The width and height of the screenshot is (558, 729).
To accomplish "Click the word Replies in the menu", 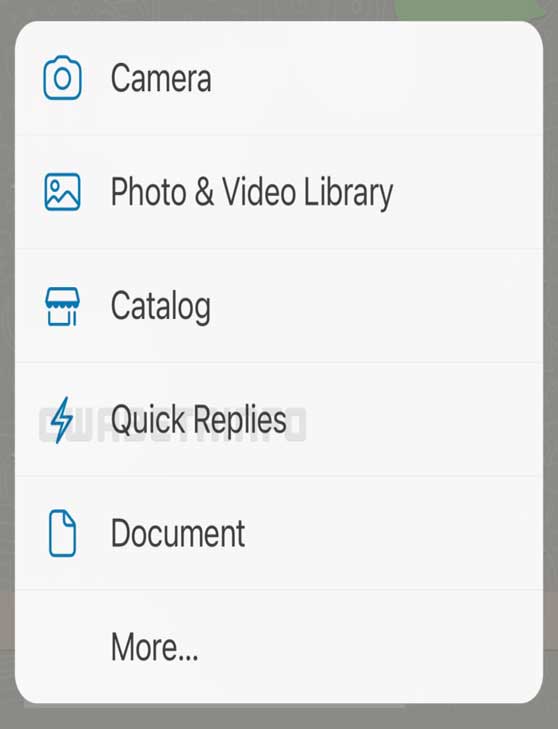I will click(x=240, y=419).
